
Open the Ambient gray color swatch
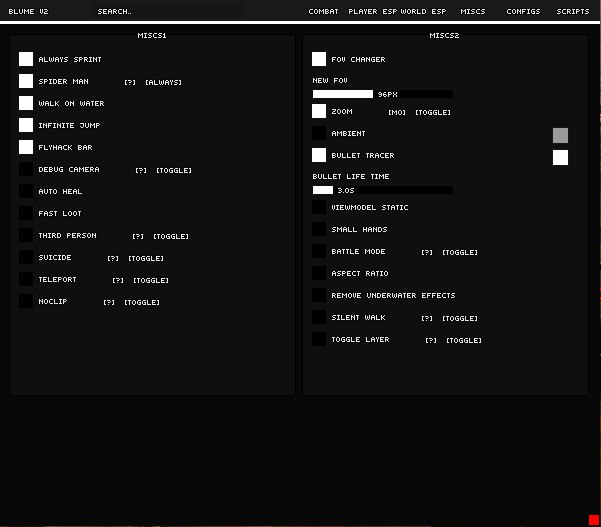pyautogui.click(x=560, y=135)
